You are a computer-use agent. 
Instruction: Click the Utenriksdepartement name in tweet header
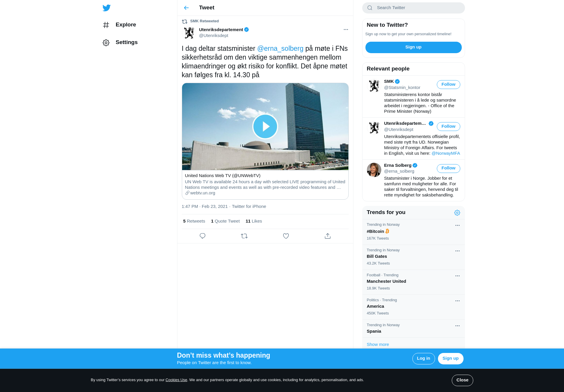pos(221,30)
